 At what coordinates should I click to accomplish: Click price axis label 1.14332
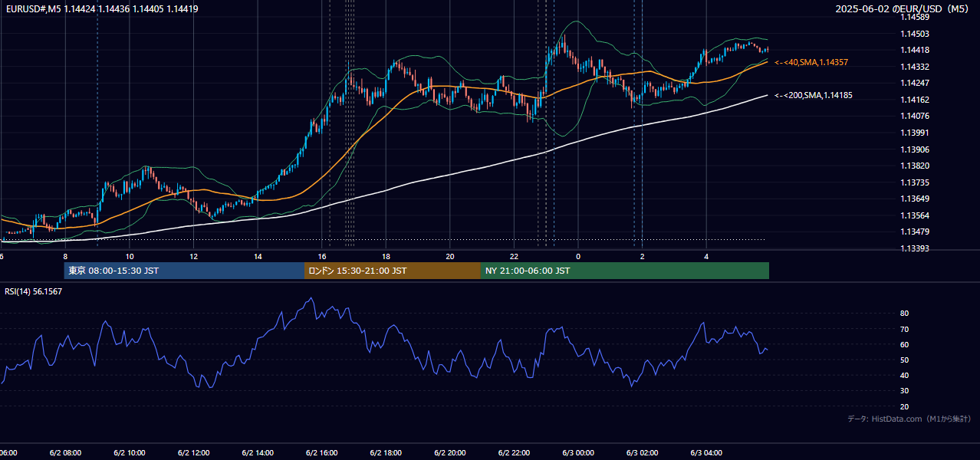coord(914,67)
